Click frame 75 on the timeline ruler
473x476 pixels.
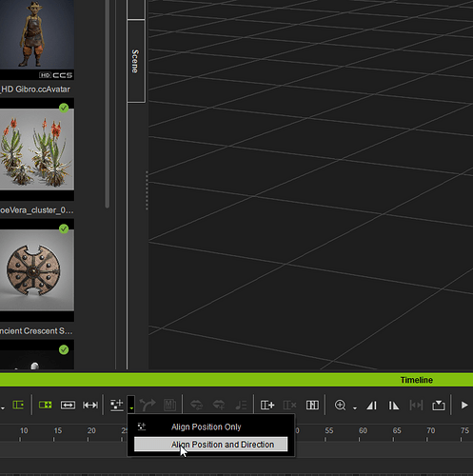(464, 431)
